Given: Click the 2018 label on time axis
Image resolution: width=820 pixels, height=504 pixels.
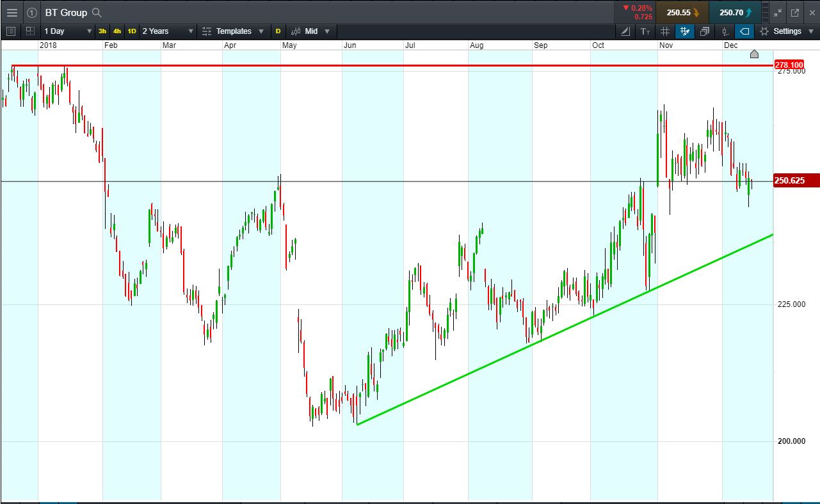Looking at the screenshot, I should point(49,45).
